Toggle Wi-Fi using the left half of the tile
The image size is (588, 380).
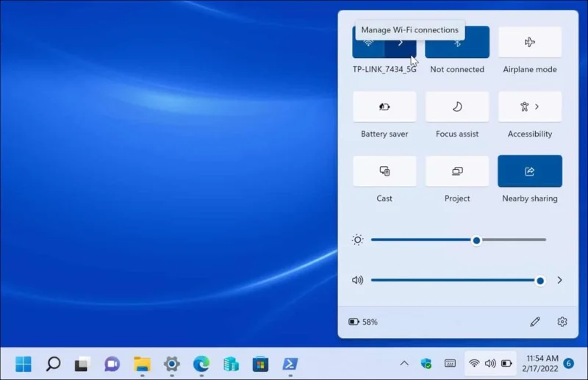(x=369, y=42)
